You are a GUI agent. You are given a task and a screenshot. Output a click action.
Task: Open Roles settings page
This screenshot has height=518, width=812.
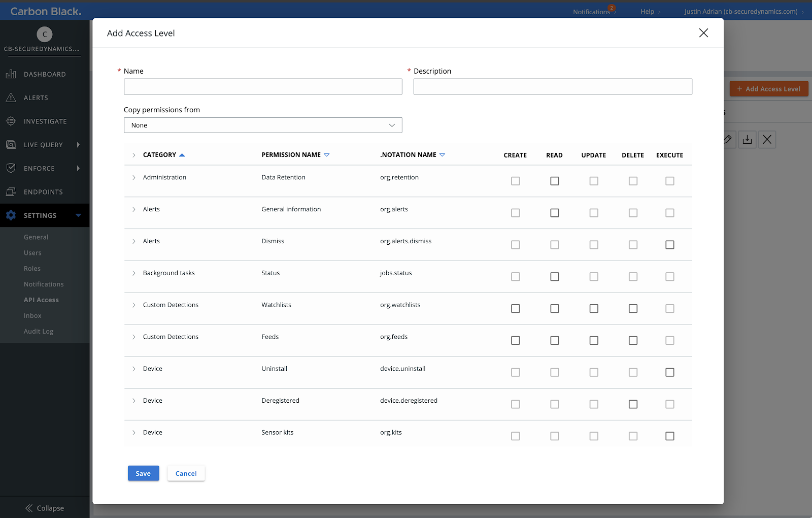[32, 269]
